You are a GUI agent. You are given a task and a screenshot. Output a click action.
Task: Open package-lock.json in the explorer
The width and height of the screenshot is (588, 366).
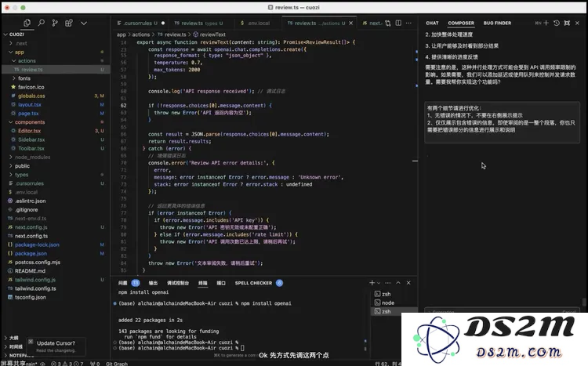click(x=37, y=245)
